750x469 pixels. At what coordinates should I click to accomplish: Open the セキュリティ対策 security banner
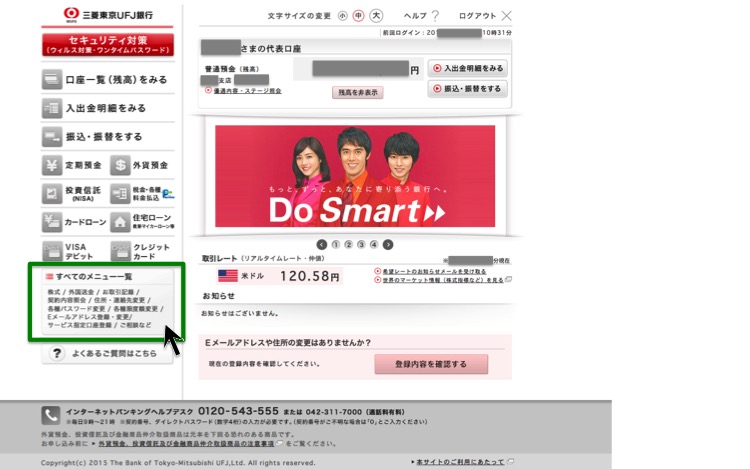108,44
